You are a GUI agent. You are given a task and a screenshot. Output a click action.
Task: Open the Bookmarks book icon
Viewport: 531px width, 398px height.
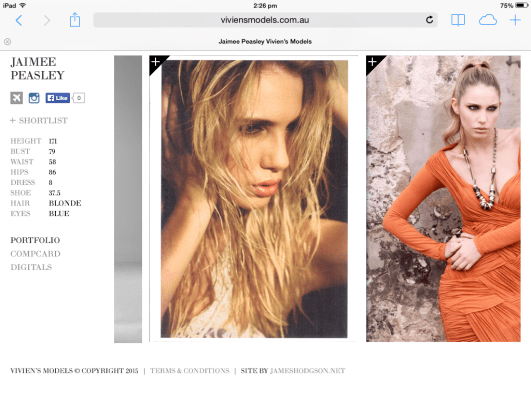[458, 20]
